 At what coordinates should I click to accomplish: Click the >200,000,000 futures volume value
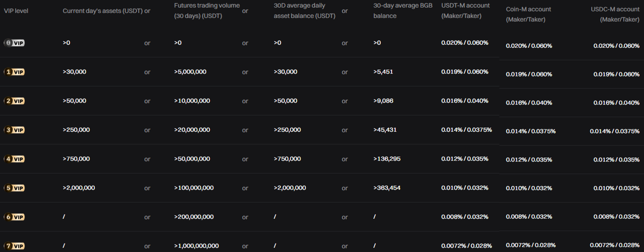click(x=194, y=217)
